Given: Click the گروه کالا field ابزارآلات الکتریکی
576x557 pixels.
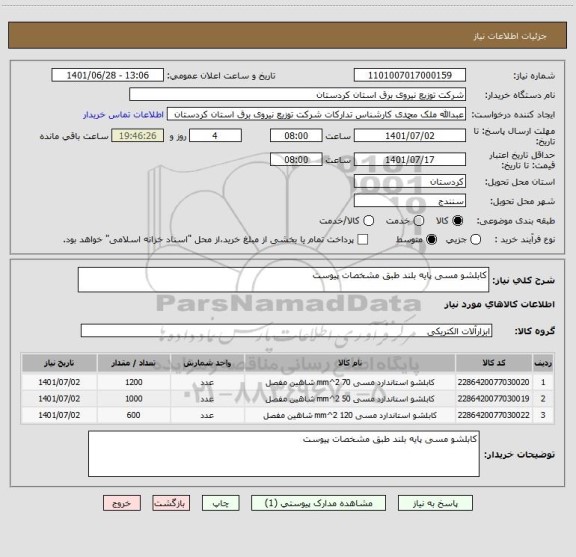Looking at the screenshot, I should (286, 331).
